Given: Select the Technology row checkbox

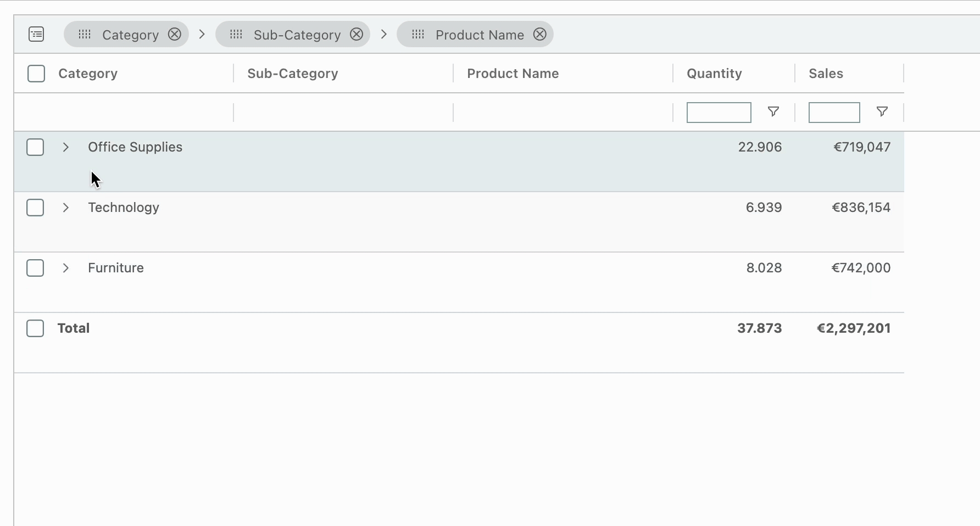Looking at the screenshot, I should click(35, 208).
